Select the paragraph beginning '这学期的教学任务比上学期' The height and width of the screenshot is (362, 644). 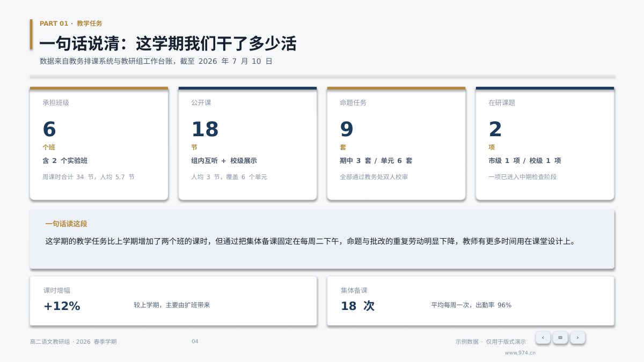(x=311, y=241)
